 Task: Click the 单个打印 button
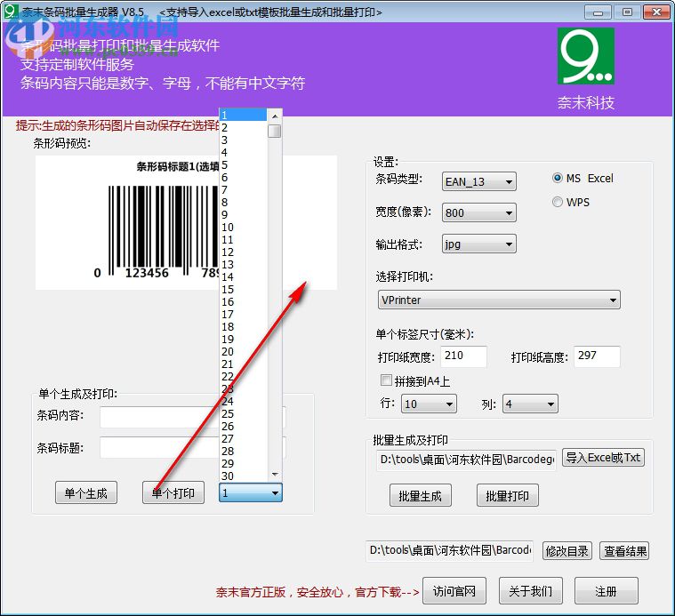point(173,492)
